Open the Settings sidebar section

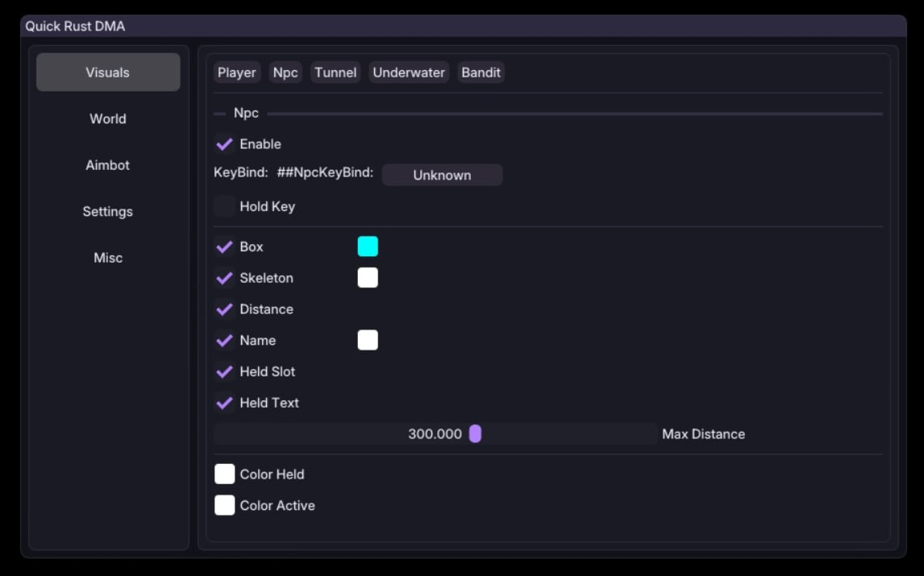(107, 211)
